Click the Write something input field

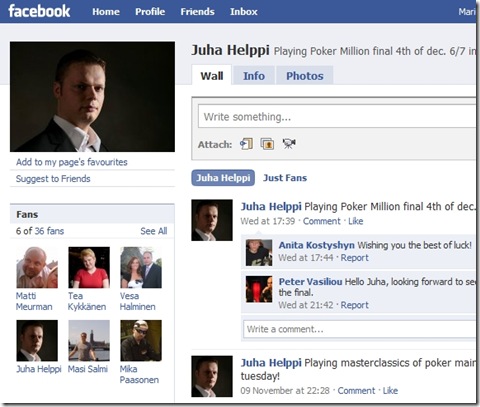click(x=337, y=117)
